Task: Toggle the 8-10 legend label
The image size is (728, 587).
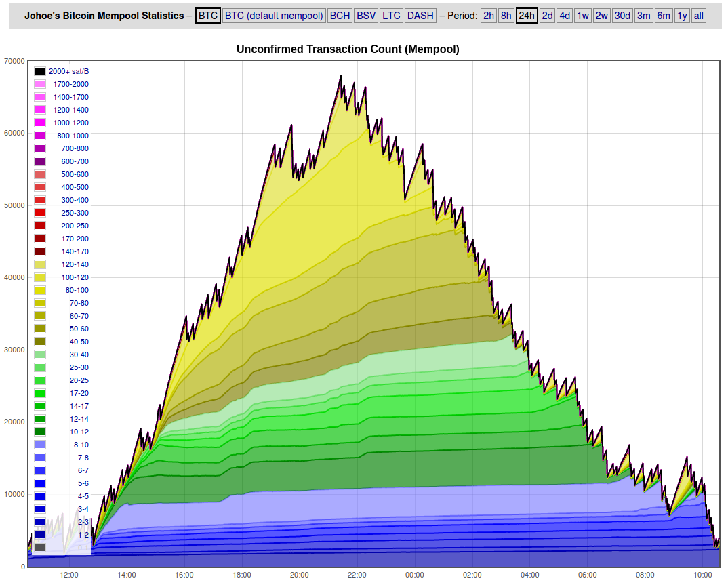Action: click(x=81, y=445)
